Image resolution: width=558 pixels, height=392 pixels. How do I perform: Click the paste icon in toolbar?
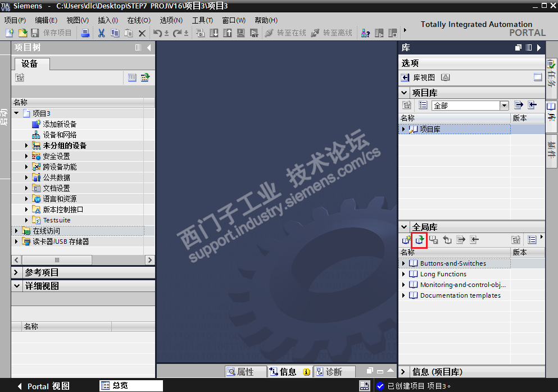tap(128, 33)
